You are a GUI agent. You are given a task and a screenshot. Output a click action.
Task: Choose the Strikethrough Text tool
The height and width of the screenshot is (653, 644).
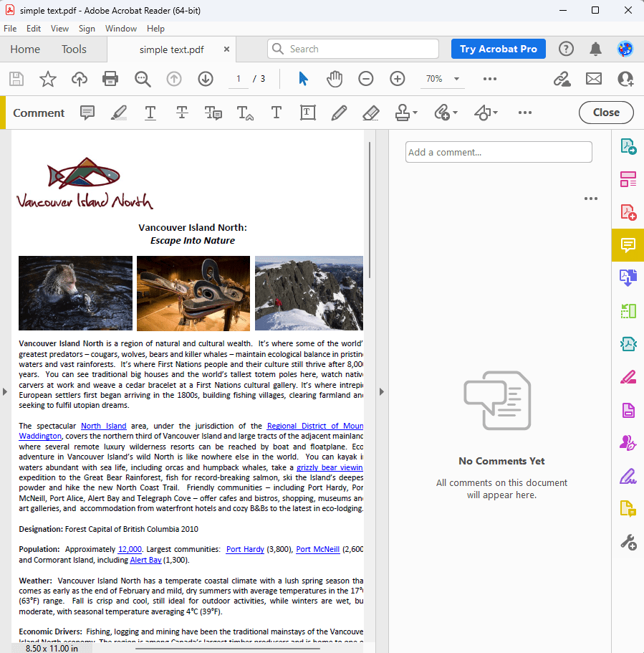coord(182,113)
